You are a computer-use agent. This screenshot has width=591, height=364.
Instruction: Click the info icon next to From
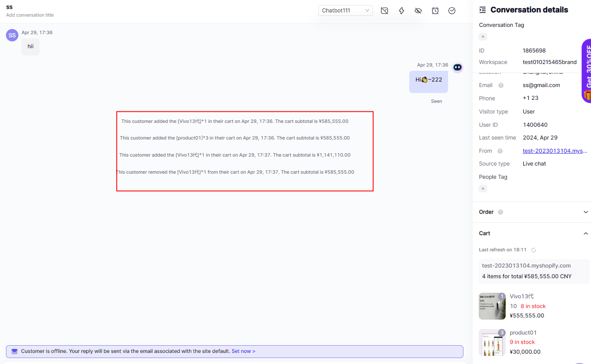coord(500,151)
